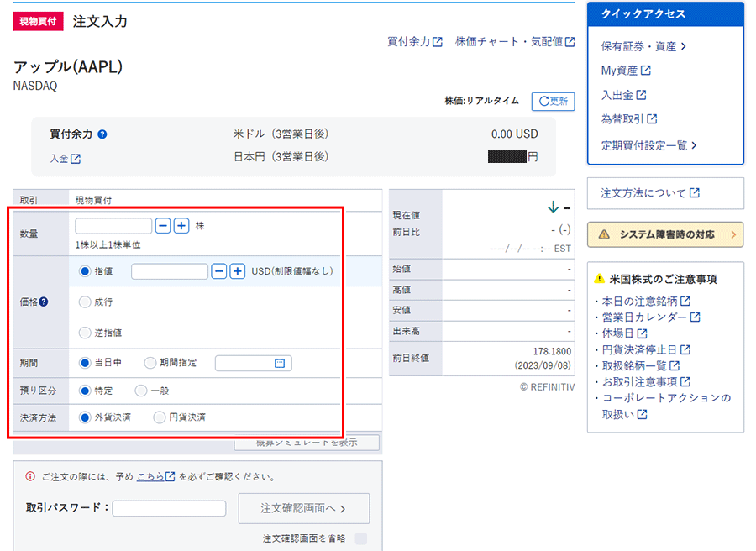Open the help icon next to 価格
756x551 pixels.
(44, 302)
